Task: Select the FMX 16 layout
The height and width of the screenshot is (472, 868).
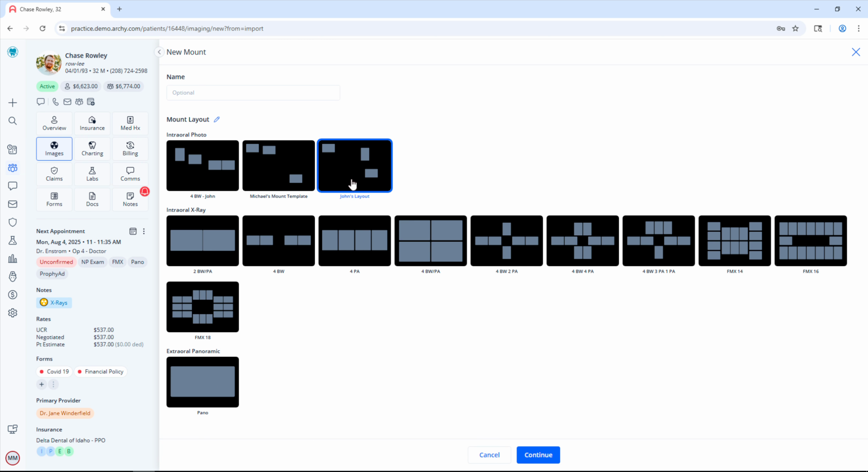Action: click(x=811, y=241)
